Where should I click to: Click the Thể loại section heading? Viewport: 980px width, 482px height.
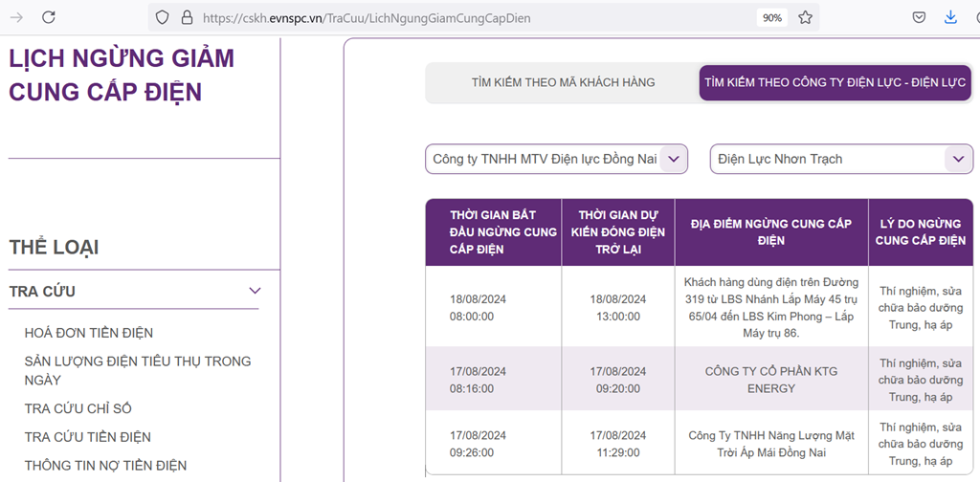coord(54,248)
